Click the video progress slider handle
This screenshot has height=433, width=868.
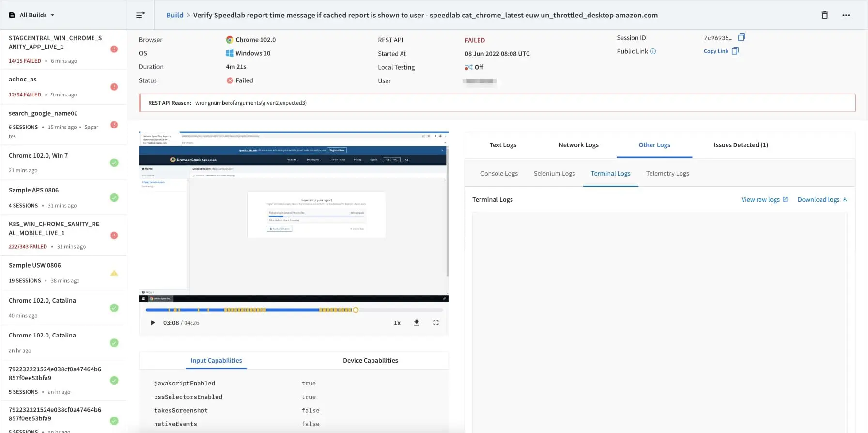(356, 310)
